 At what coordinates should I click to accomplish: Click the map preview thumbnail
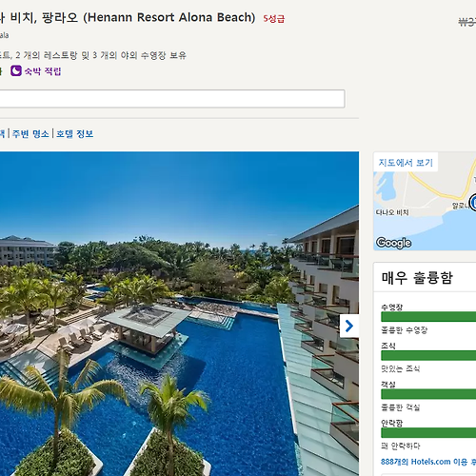(x=425, y=201)
